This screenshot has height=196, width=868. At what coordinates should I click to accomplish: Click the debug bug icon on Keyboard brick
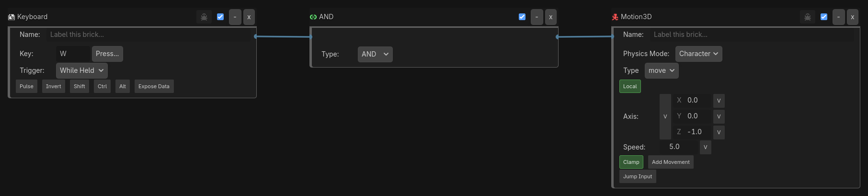(x=204, y=17)
